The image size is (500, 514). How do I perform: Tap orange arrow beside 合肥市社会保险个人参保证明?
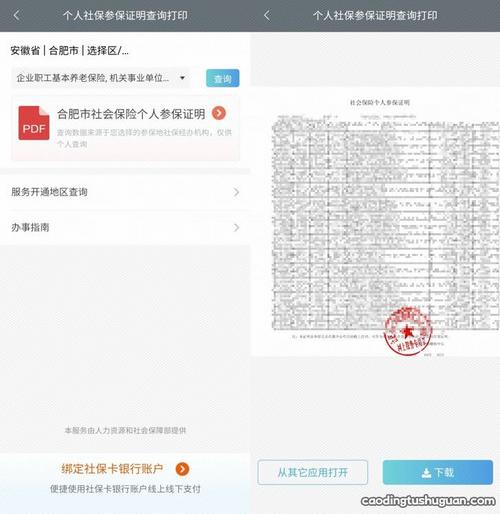[219, 113]
